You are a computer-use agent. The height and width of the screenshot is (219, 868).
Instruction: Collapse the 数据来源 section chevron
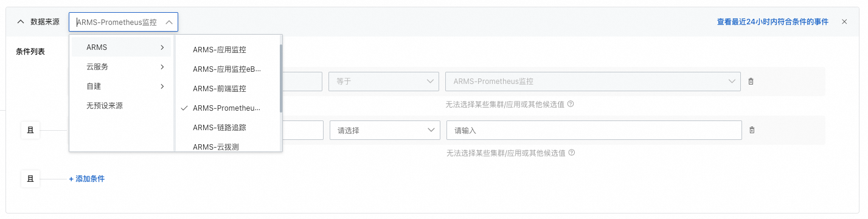tap(21, 22)
